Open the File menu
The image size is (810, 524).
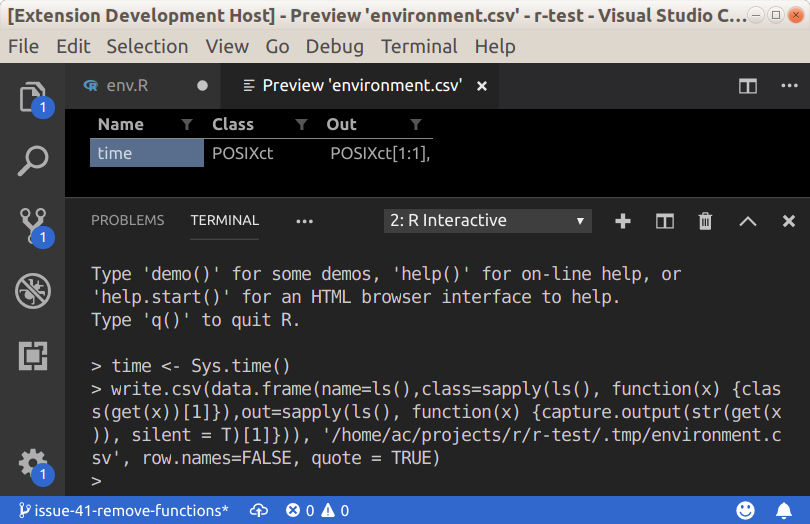pyautogui.click(x=23, y=47)
